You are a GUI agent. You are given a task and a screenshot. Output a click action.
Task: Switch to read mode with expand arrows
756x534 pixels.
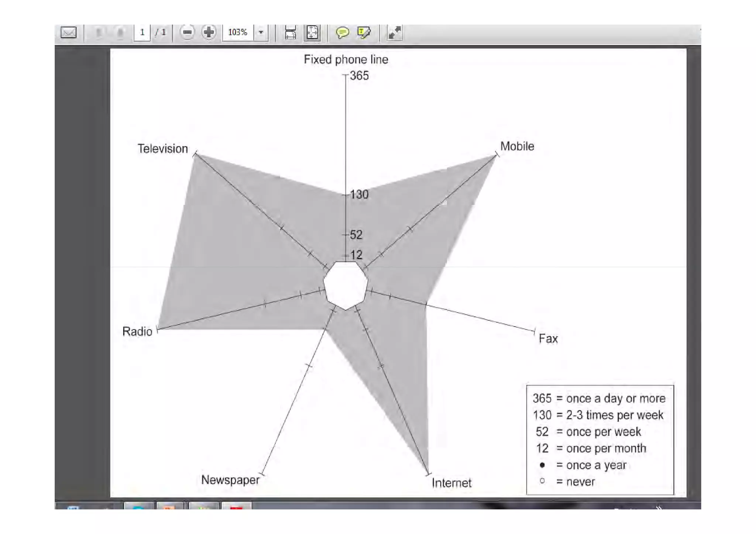click(x=394, y=32)
